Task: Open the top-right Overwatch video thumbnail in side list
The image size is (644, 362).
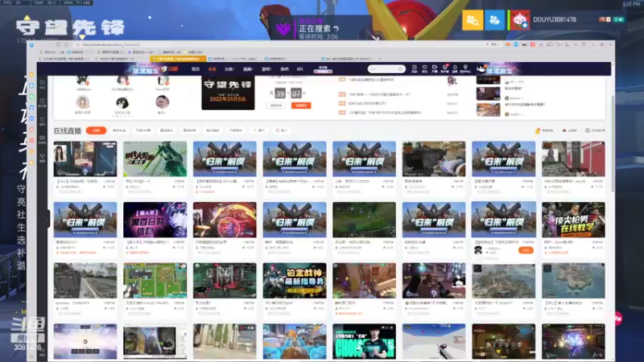Action: pos(488,80)
